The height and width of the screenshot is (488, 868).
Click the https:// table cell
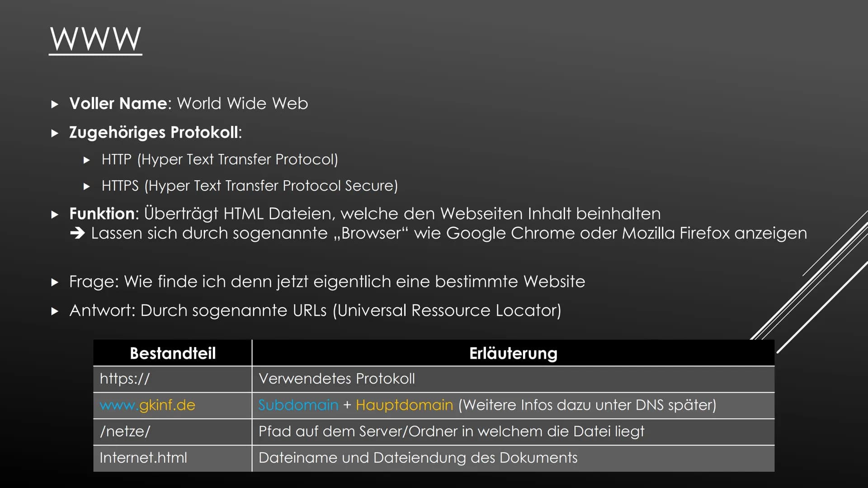[173, 379]
